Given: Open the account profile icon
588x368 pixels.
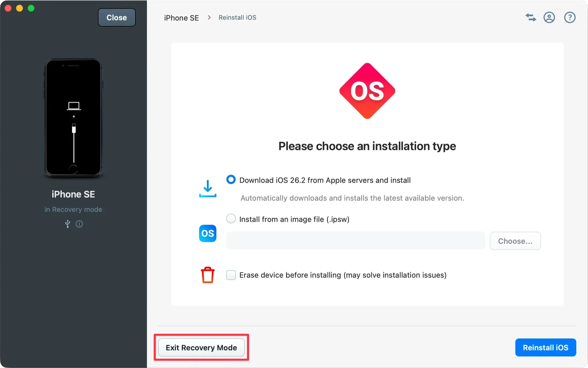Looking at the screenshot, I should click(x=549, y=17).
